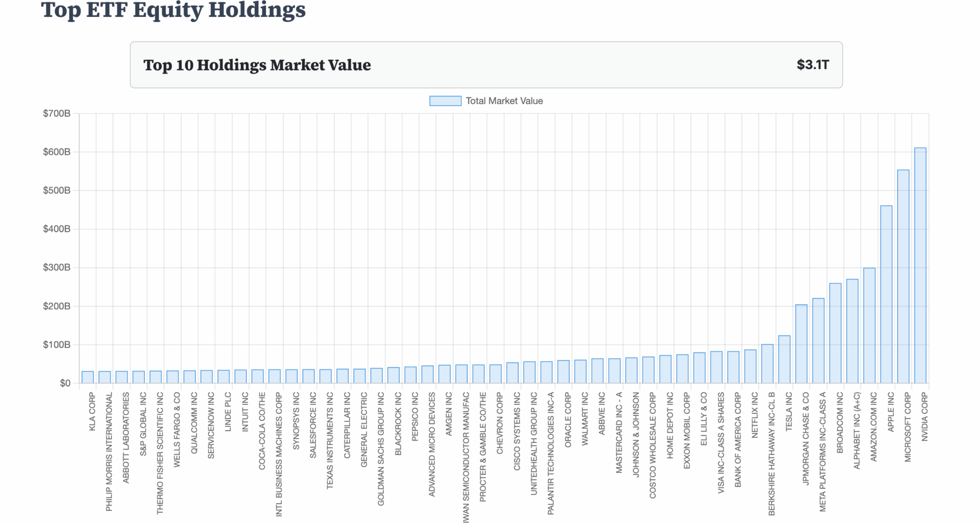Screen dimensions: 980x523
Task: Click the $700B y-axis label
Action: click(58, 113)
